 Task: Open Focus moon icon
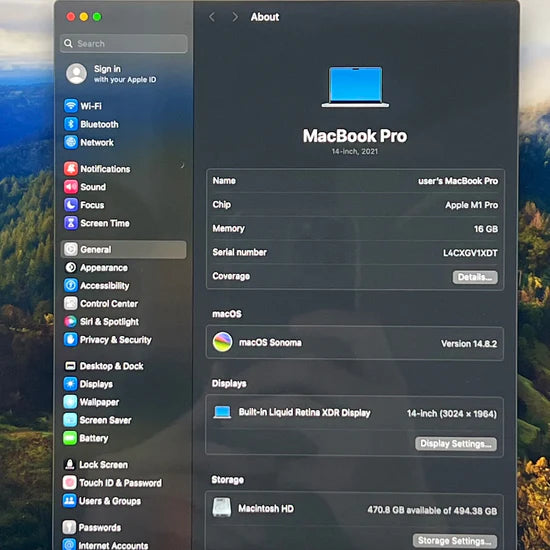pyautogui.click(x=71, y=205)
